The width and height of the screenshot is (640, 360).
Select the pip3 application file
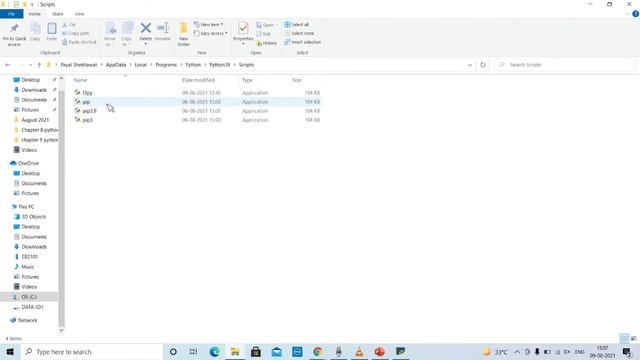pos(198,120)
